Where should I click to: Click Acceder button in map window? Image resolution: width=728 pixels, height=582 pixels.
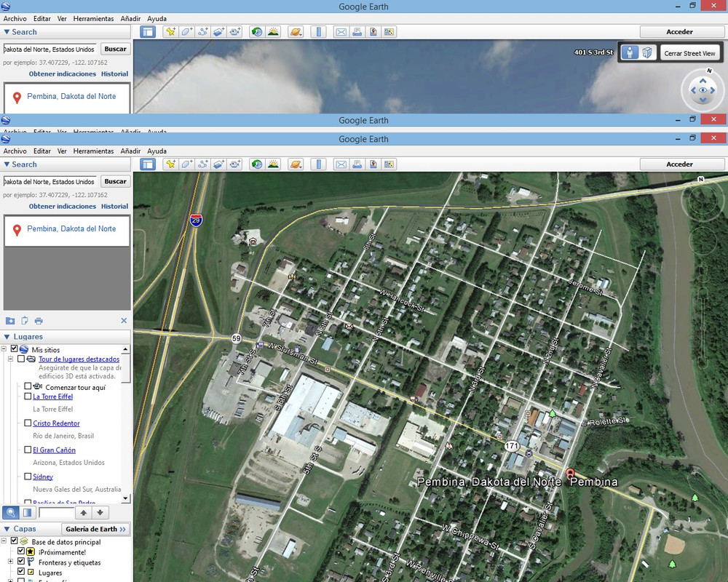(x=679, y=164)
